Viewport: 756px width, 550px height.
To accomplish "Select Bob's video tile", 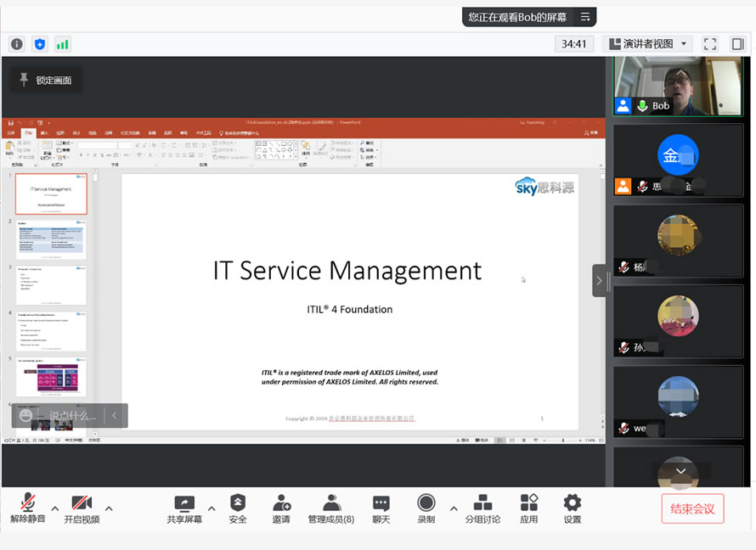I will [678, 87].
